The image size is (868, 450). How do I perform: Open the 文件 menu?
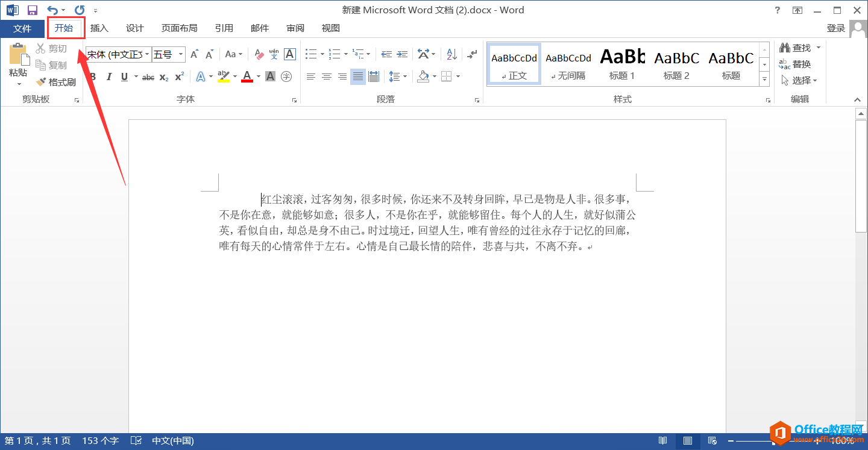click(22, 28)
